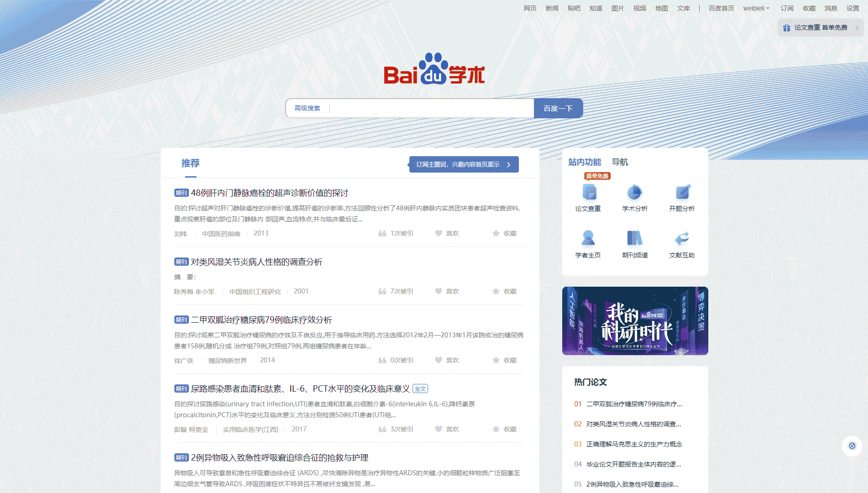Screen dimensions: 868x493
Task: Open the 文献互助 arrow icon
Action: pyautogui.click(x=682, y=238)
